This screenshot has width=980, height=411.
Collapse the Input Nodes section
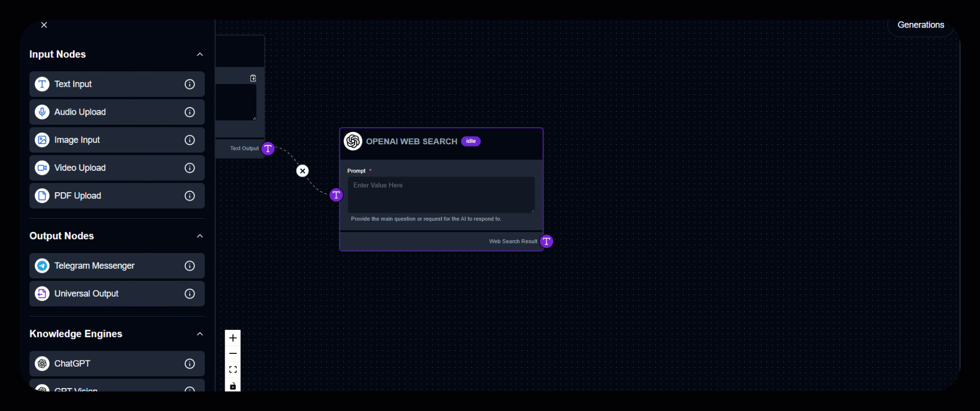200,55
